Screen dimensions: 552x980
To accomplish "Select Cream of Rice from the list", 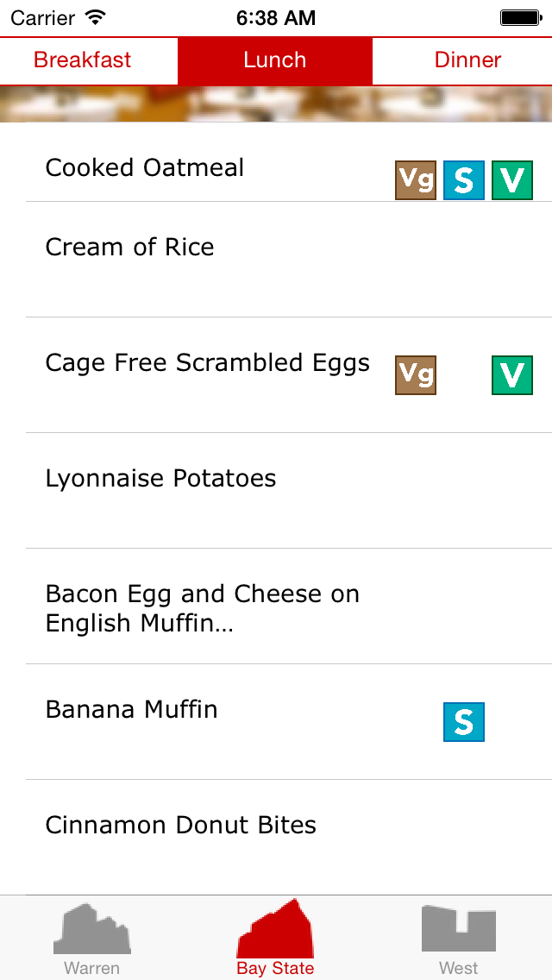I will tap(129, 248).
